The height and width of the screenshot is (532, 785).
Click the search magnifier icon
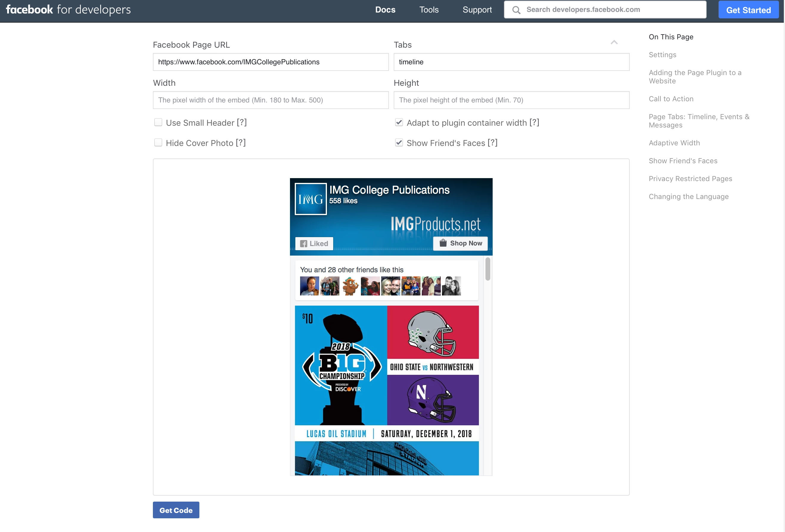[516, 10]
